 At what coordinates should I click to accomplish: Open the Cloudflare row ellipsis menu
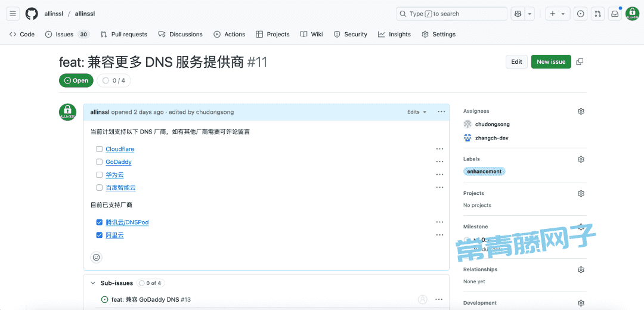click(439, 149)
